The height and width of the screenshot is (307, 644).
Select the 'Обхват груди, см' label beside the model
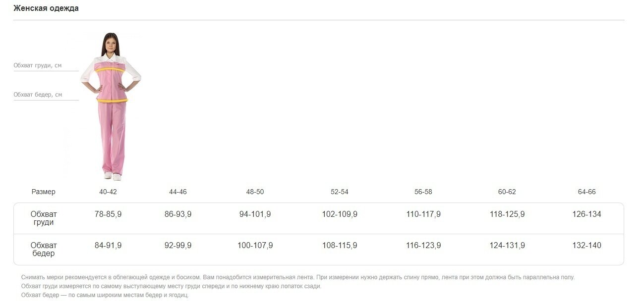pyautogui.click(x=38, y=65)
